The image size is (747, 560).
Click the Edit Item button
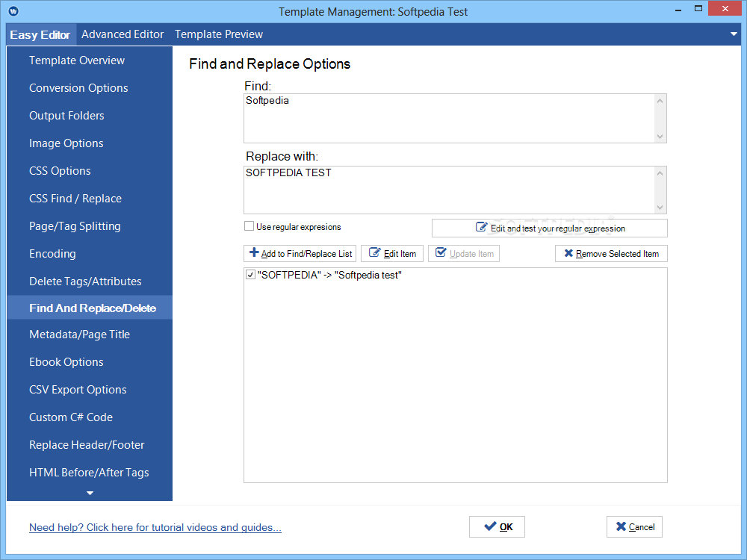[x=392, y=253]
